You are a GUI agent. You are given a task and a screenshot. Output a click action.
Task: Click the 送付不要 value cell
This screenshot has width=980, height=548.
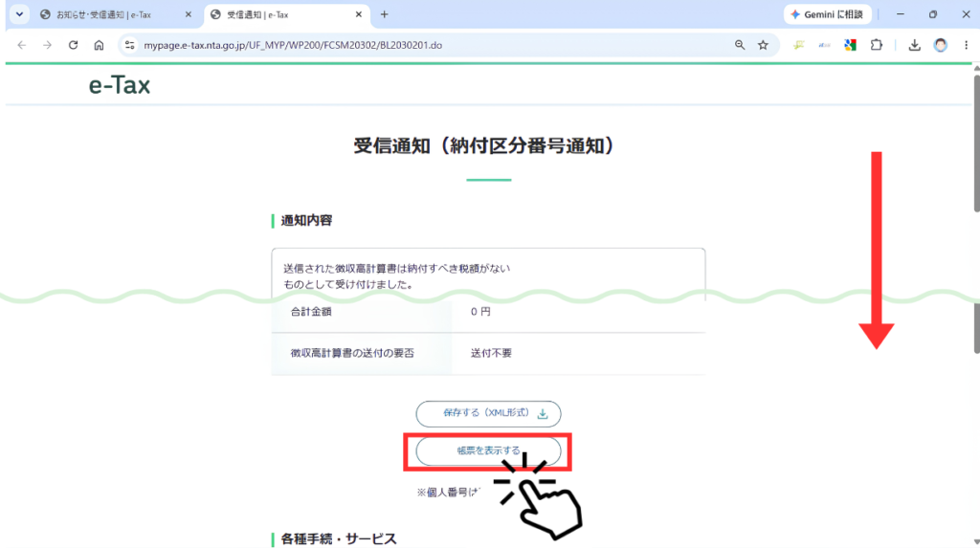click(578, 354)
